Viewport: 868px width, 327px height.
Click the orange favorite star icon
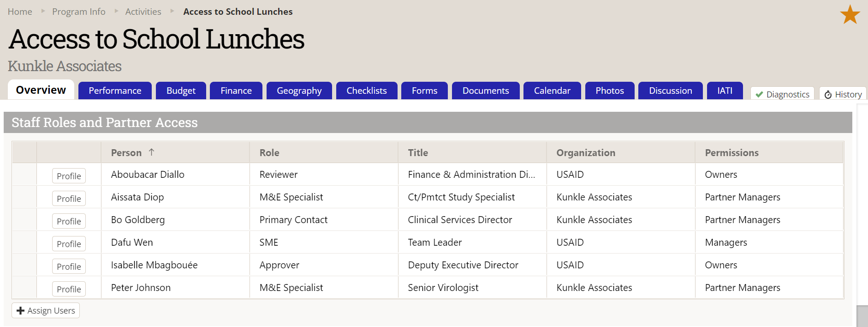click(850, 15)
